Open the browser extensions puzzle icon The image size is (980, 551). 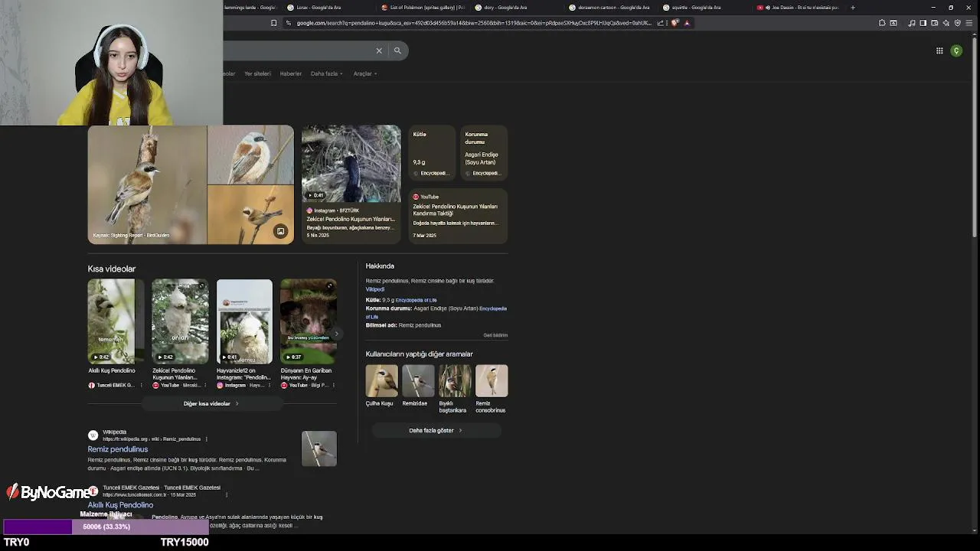point(882,23)
